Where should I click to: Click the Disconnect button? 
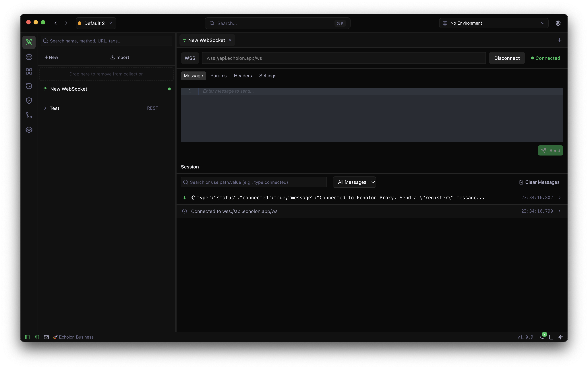click(x=507, y=58)
